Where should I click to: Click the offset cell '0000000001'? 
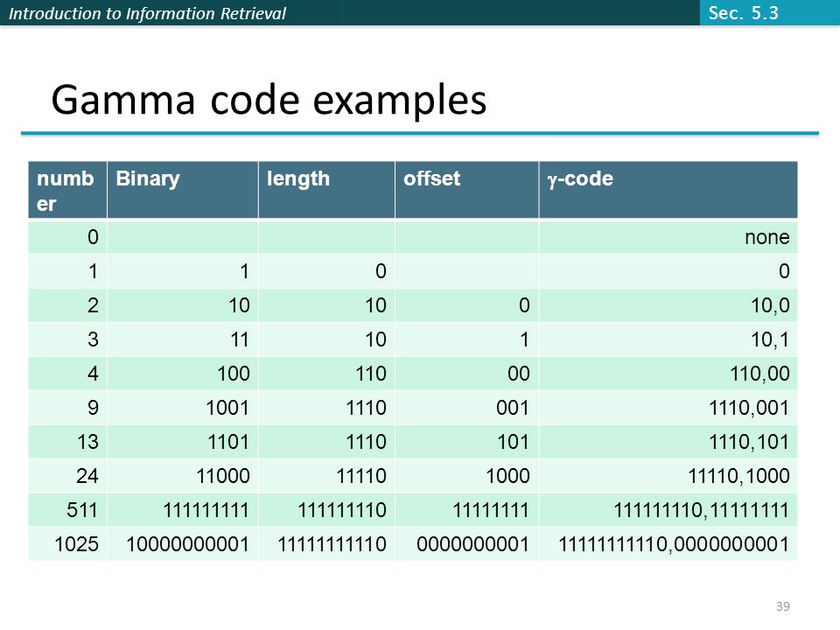[x=466, y=544]
